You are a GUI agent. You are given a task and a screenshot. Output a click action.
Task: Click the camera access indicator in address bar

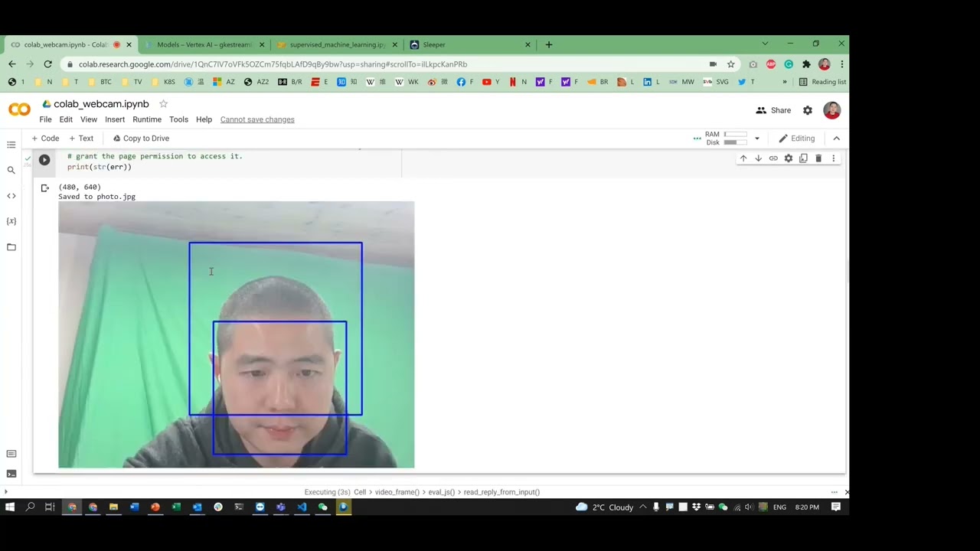713,64
